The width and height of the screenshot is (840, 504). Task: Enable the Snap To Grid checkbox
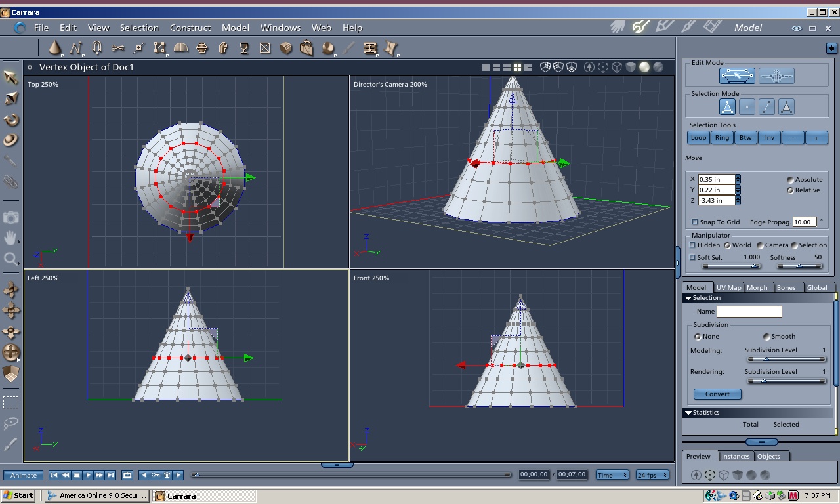[x=695, y=222]
